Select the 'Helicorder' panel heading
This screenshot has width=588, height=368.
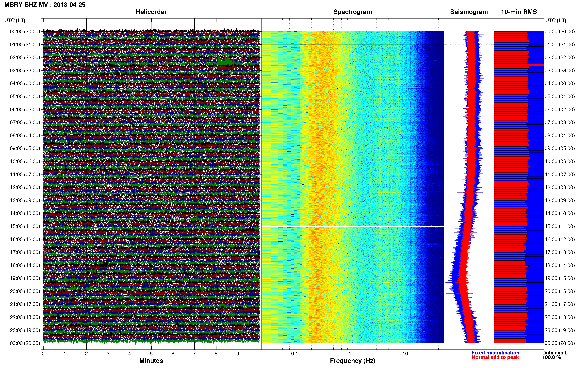(151, 12)
